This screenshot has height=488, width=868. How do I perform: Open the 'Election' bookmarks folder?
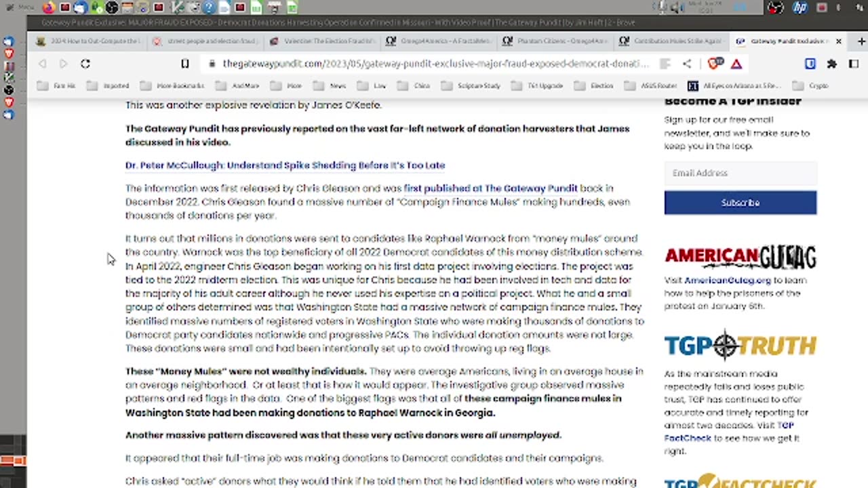coord(594,86)
